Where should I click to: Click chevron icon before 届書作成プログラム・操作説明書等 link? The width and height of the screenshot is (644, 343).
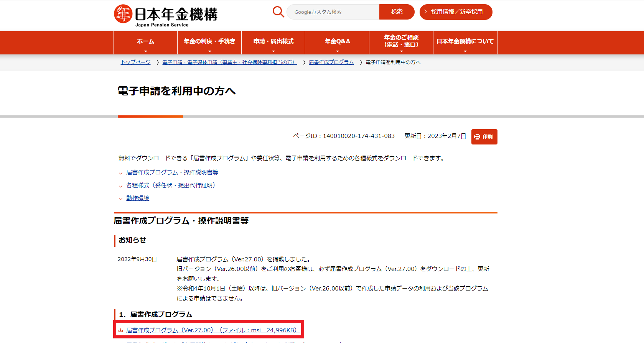pos(120,173)
